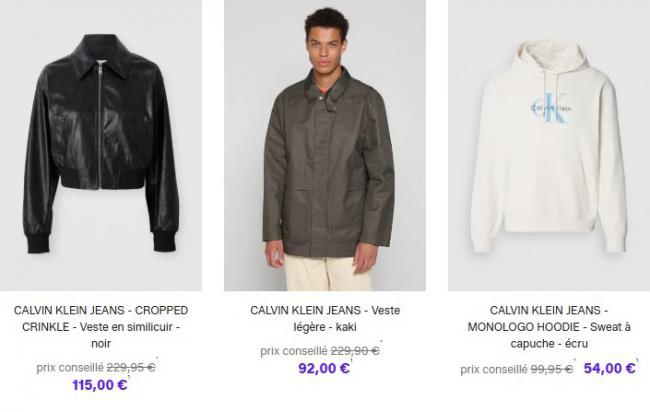Click the MONOLOGO HOODIE Sweat à capuche title

(549, 327)
